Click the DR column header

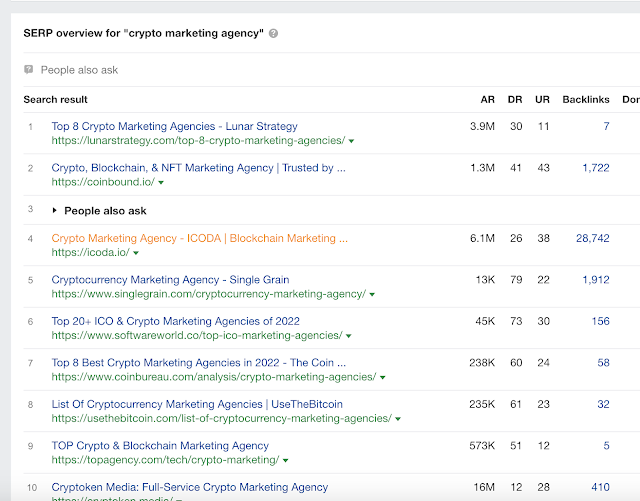[x=515, y=100]
